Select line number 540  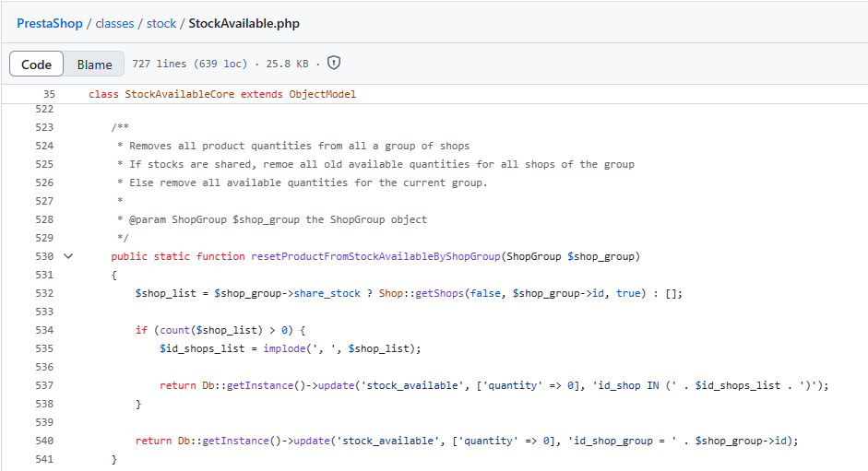[43, 441]
